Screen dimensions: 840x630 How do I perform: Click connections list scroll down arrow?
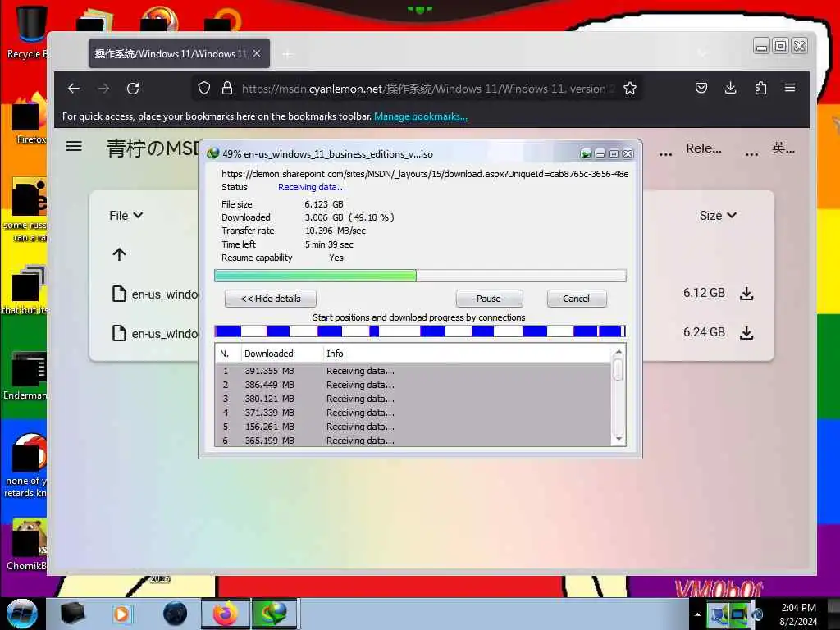[619, 440]
